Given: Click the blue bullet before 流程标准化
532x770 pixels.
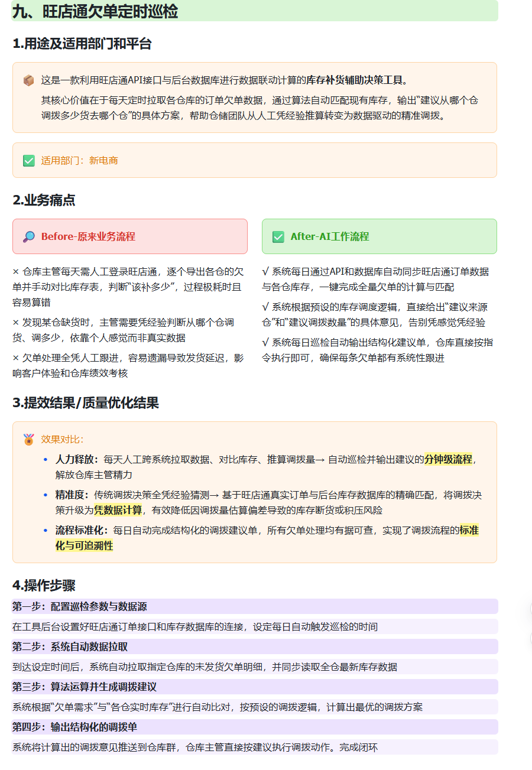Looking at the screenshot, I should click(46, 531).
